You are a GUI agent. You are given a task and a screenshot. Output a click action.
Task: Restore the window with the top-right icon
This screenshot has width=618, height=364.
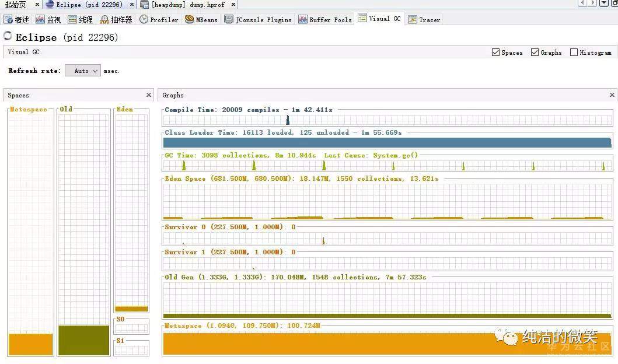(614, 3)
